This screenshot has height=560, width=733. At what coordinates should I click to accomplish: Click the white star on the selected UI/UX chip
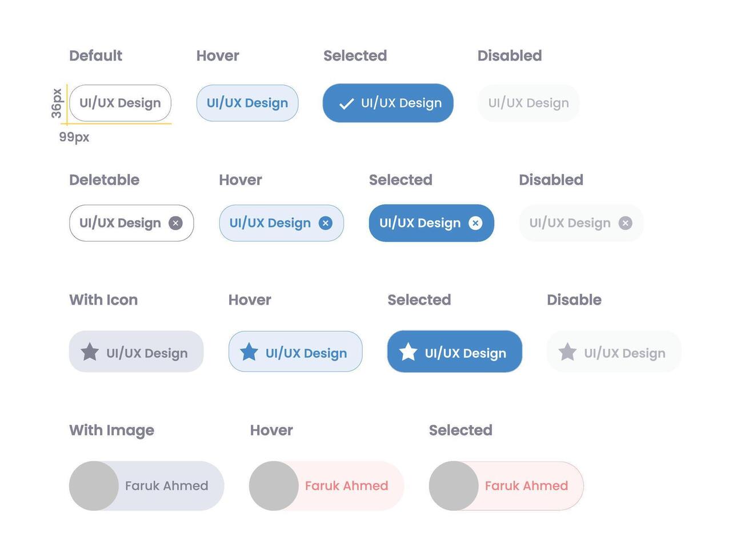coord(408,352)
